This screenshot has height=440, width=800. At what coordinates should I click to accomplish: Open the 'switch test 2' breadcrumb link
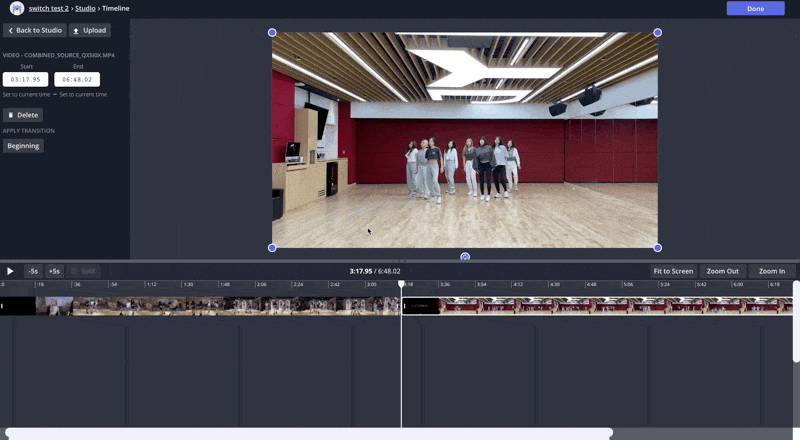[49, 8]
